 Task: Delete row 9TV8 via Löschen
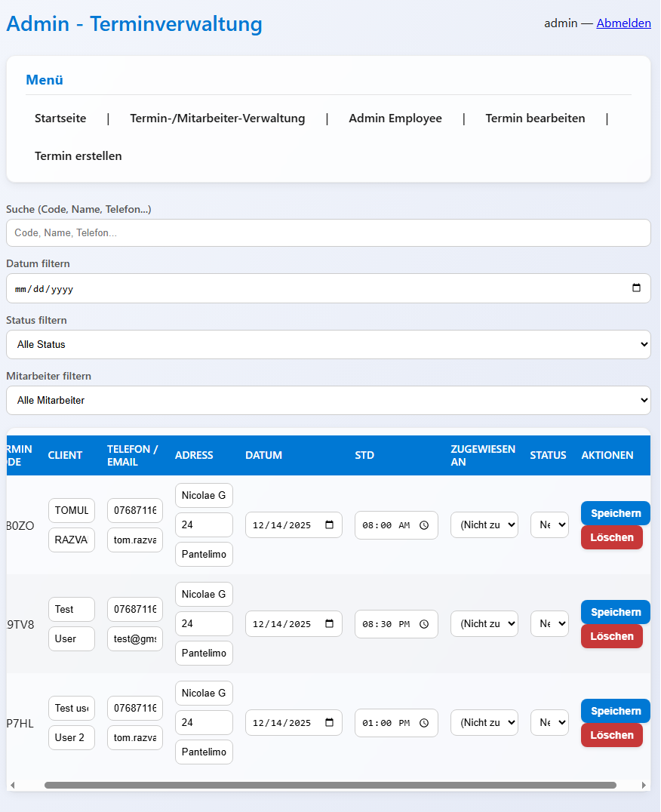612,636
